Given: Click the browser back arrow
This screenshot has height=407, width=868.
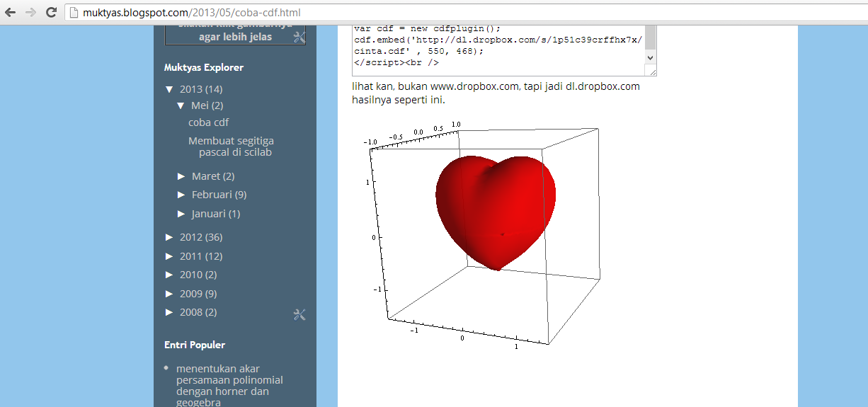Looking at the screenshot, I should (x=10, y=12).
